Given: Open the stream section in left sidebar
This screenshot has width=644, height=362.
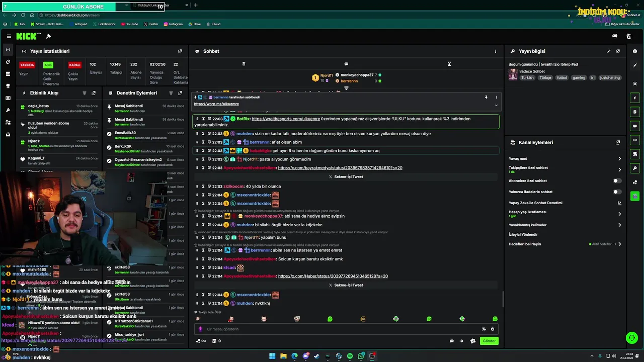Looking at the screenshot, I should (x=8, y=50).
